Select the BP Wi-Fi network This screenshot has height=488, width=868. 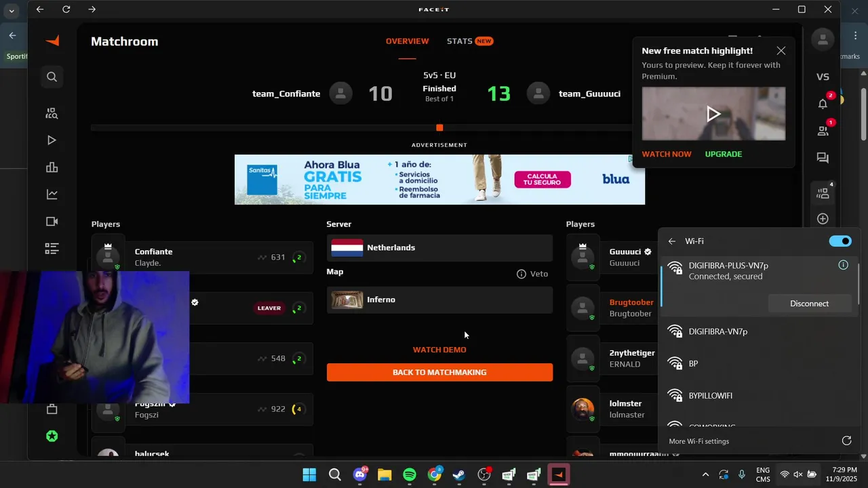tap(759, 363)
